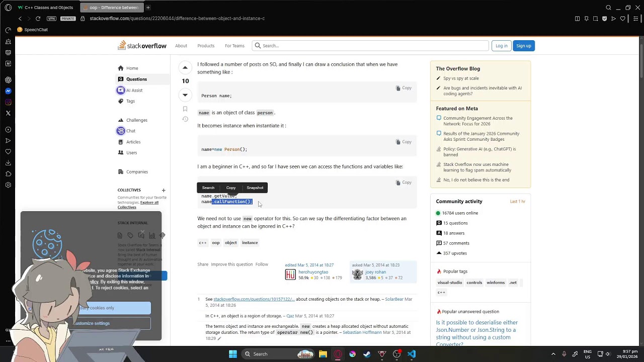Open a new browser tab with plus
Viewport: 644px width, 362px height.
[148, 8]
